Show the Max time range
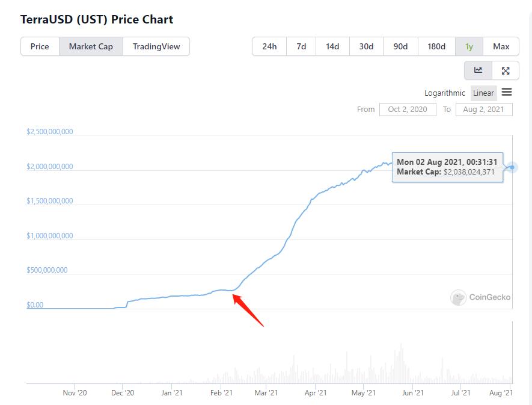 (x=501, y=46)
